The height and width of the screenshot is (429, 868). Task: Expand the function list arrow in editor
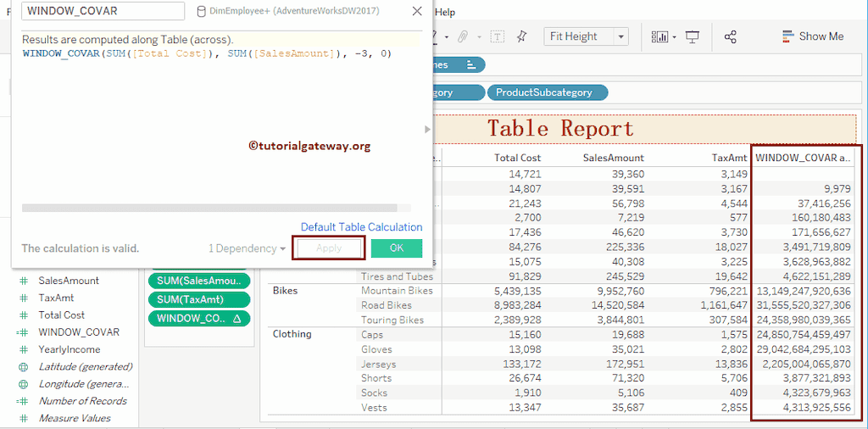click(x=427, y=129)
